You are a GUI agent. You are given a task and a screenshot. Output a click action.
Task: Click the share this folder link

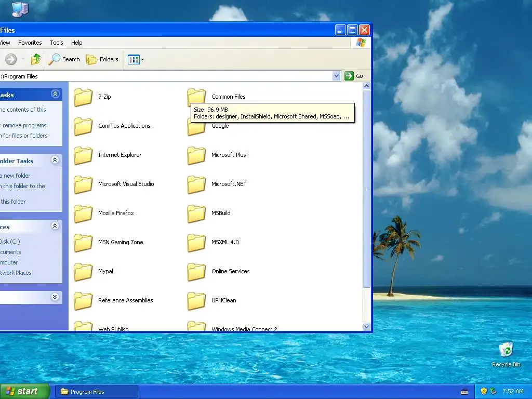tap(12, 202)
